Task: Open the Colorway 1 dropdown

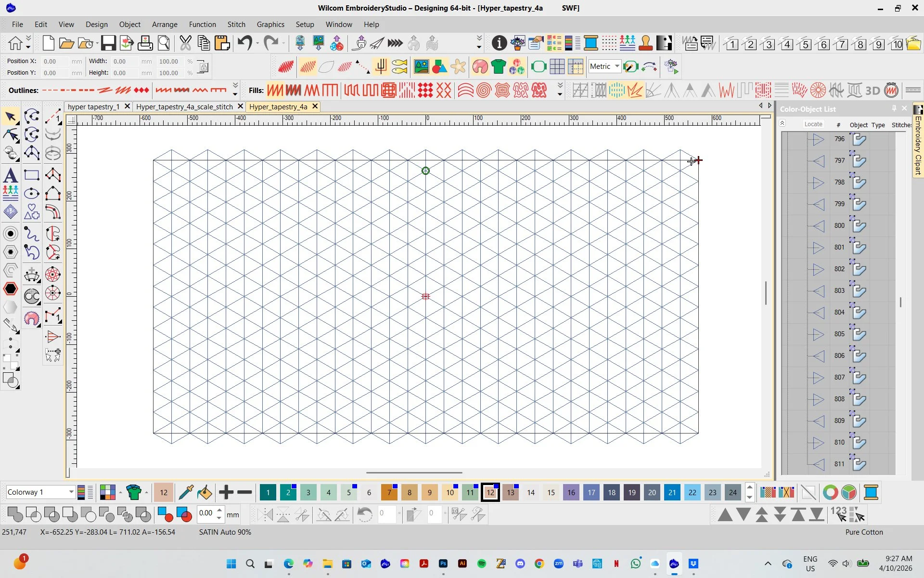Action: [70, 492]
